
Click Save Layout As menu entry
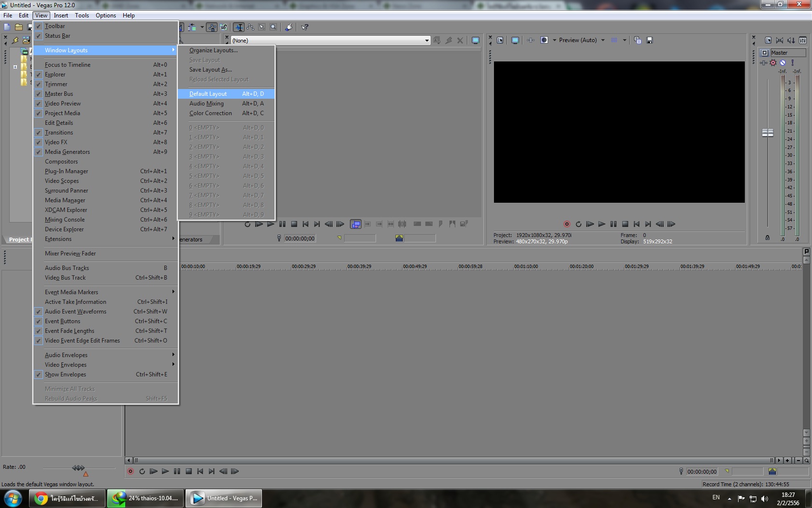[x=226, y=70]
